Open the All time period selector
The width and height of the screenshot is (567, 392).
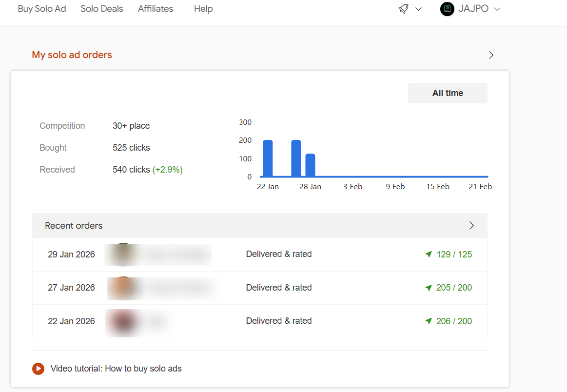point(447,93)
